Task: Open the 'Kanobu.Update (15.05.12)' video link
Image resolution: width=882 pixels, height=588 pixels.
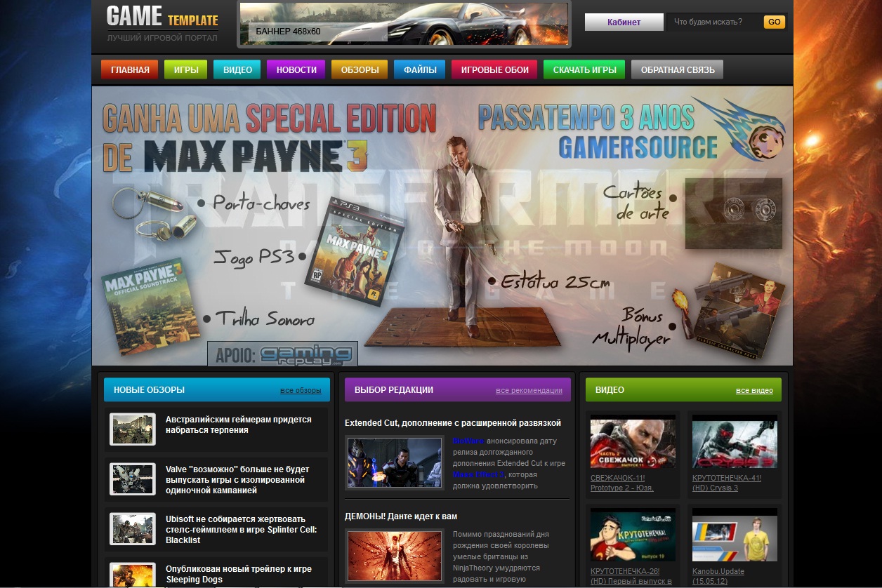Action: pyautogui.click(x=718, y=576)
